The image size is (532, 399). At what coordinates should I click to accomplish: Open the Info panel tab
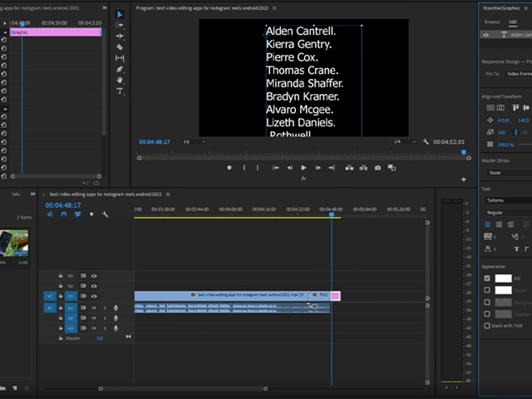tap(16, 194)
